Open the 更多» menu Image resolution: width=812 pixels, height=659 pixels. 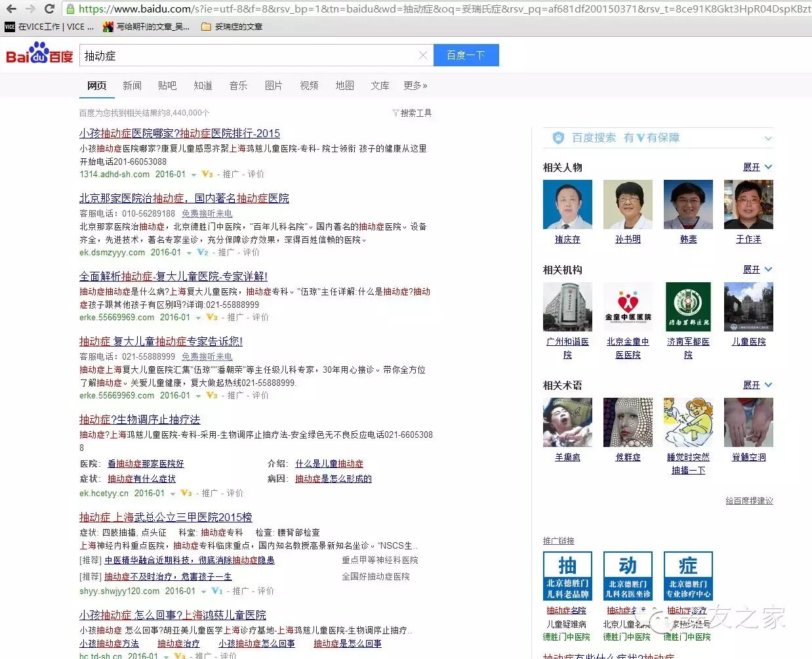[x=415, y=85]
